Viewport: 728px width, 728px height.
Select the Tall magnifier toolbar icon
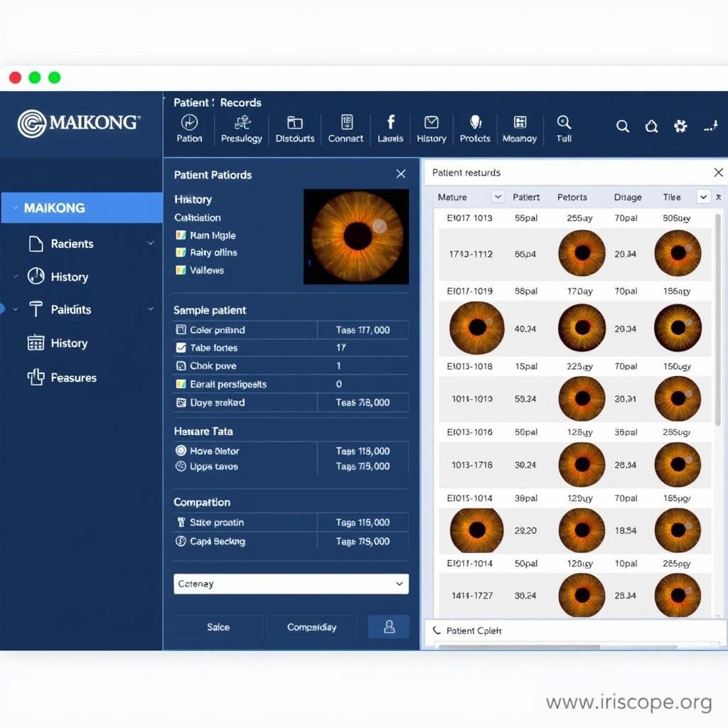(564, 122)
